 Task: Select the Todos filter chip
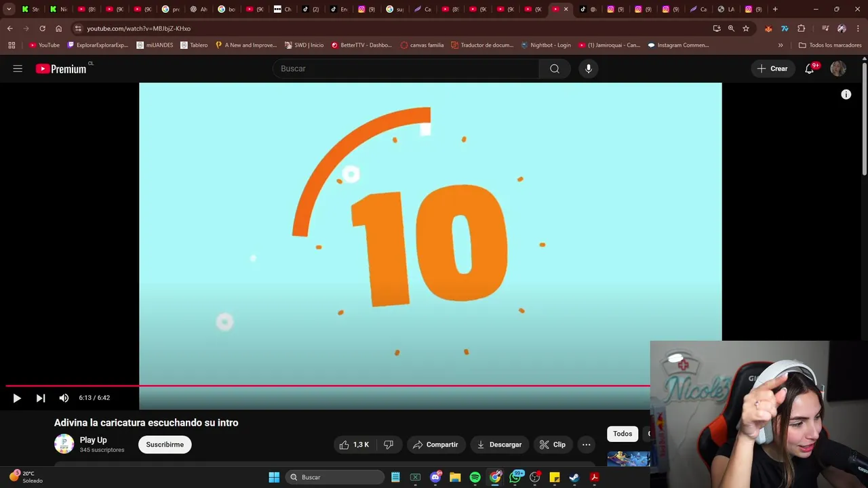click(x=623, y=434)
